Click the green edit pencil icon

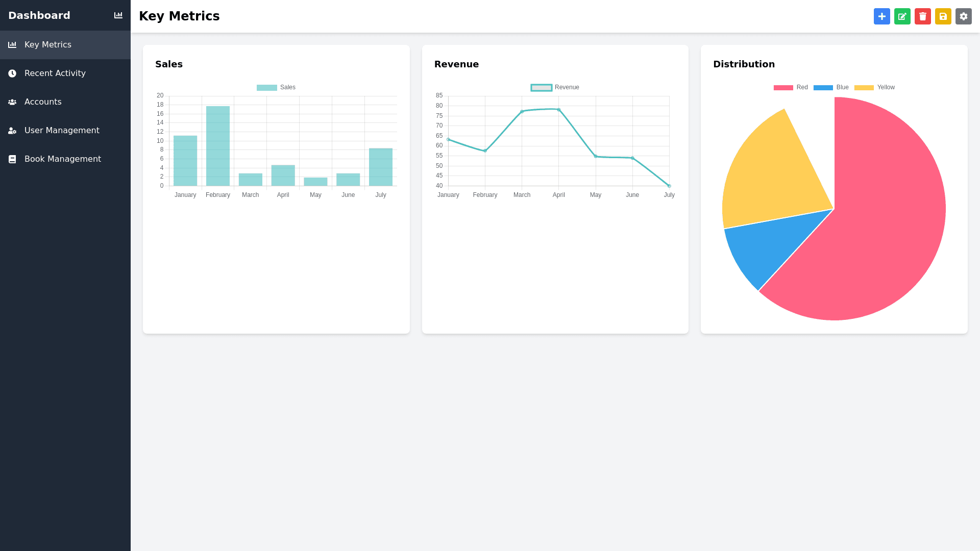tap(902, 16)
